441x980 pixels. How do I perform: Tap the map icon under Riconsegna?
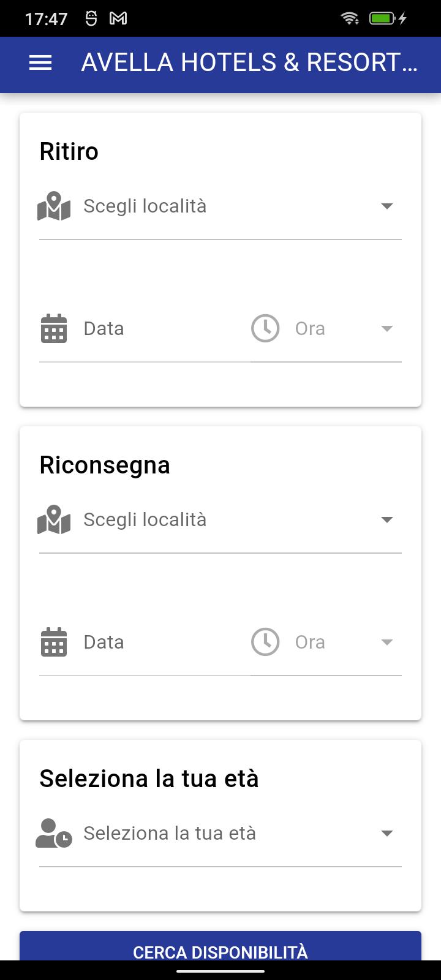pos(54,520)
